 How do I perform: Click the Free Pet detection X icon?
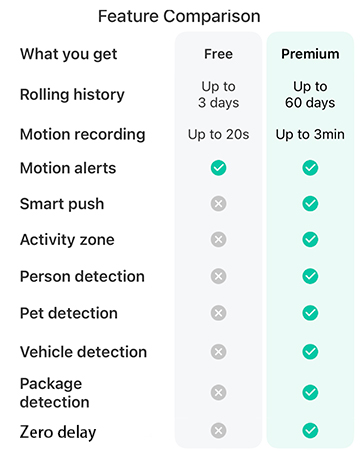click(x=218, y=313)
